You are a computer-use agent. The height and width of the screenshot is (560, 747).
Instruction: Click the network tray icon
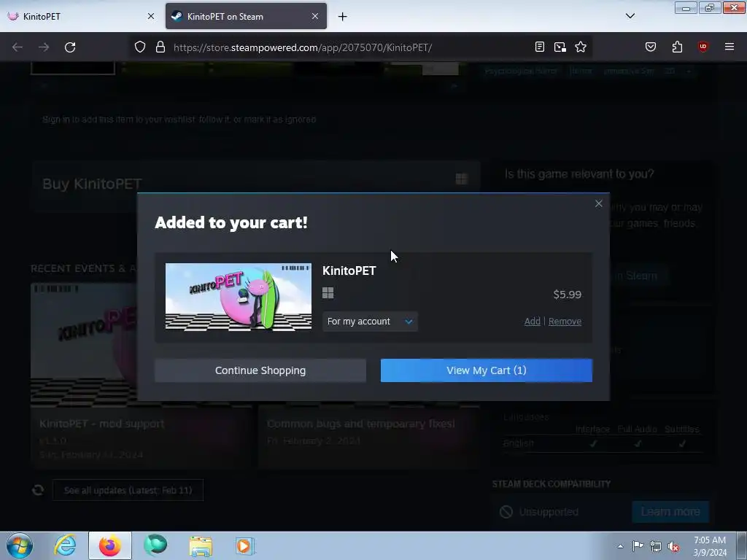click(x=656, y=546)
